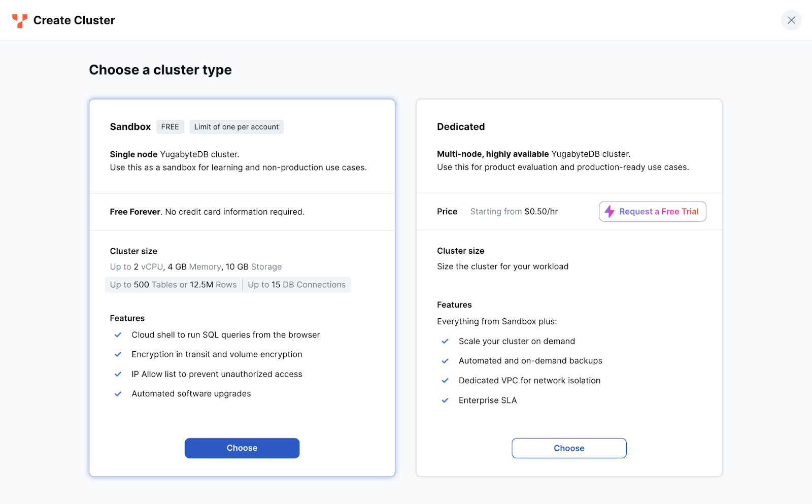Click the FREE badge on Sandbox

coord(170,127)
